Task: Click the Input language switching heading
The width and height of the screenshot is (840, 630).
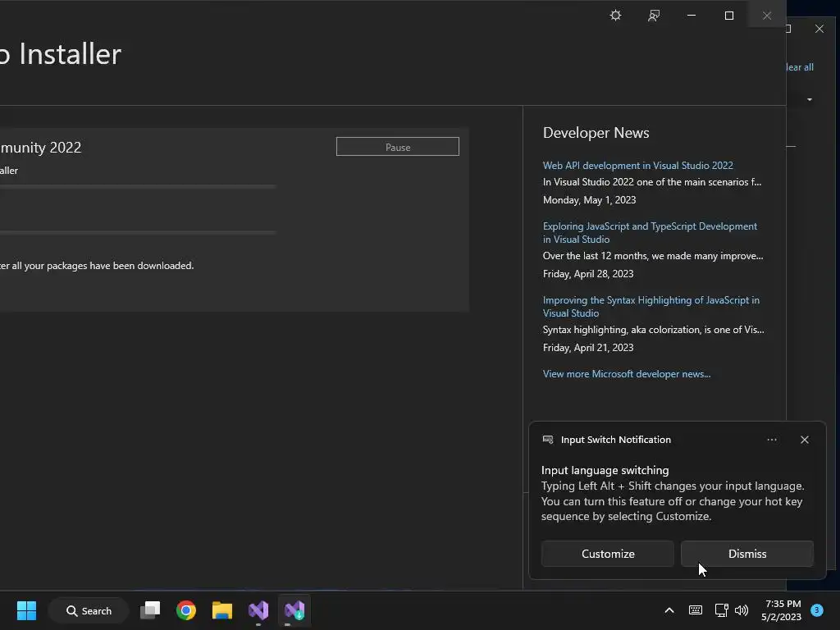Action: pos(605,470)
